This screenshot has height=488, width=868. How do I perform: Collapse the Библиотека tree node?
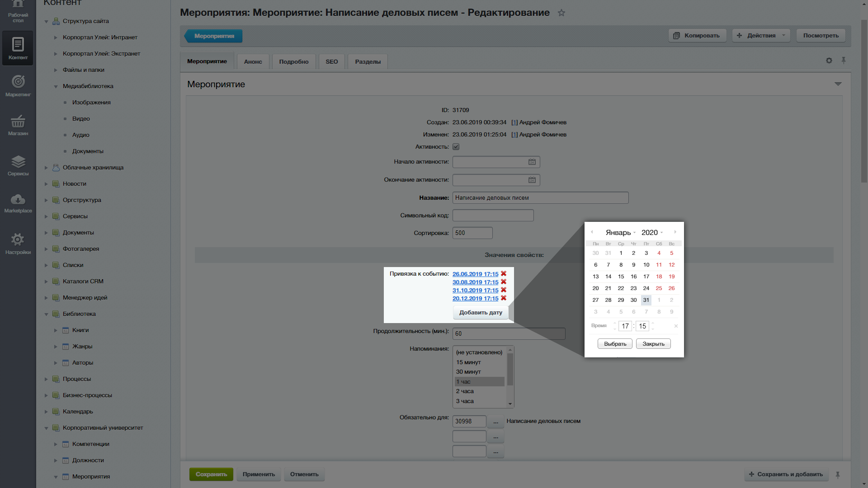coord(46,314)
